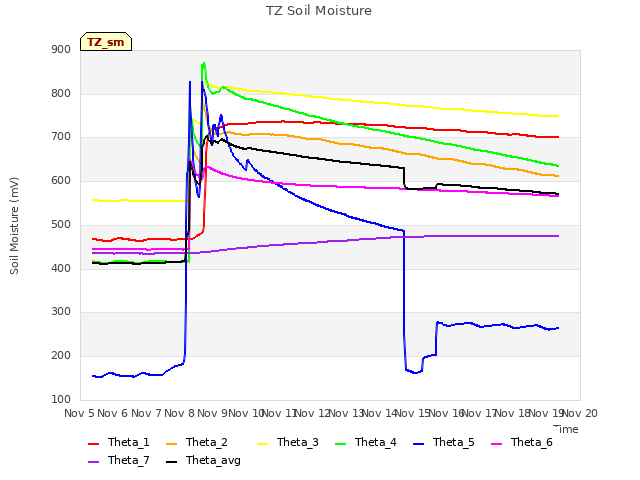Click the 200 y-axis tick label
Screen dimensions: 640x480
click(x=61, y=356)
